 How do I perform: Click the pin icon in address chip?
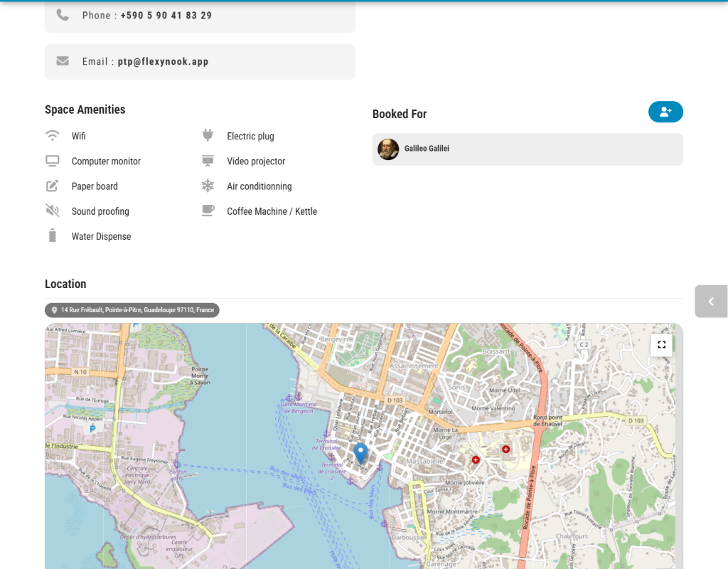[x=54, y=310]
